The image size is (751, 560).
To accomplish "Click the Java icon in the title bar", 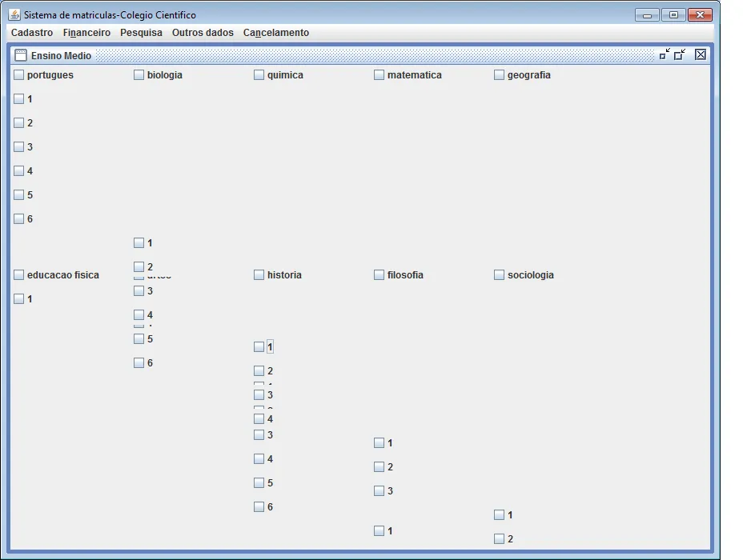I will tap(15, 15).
